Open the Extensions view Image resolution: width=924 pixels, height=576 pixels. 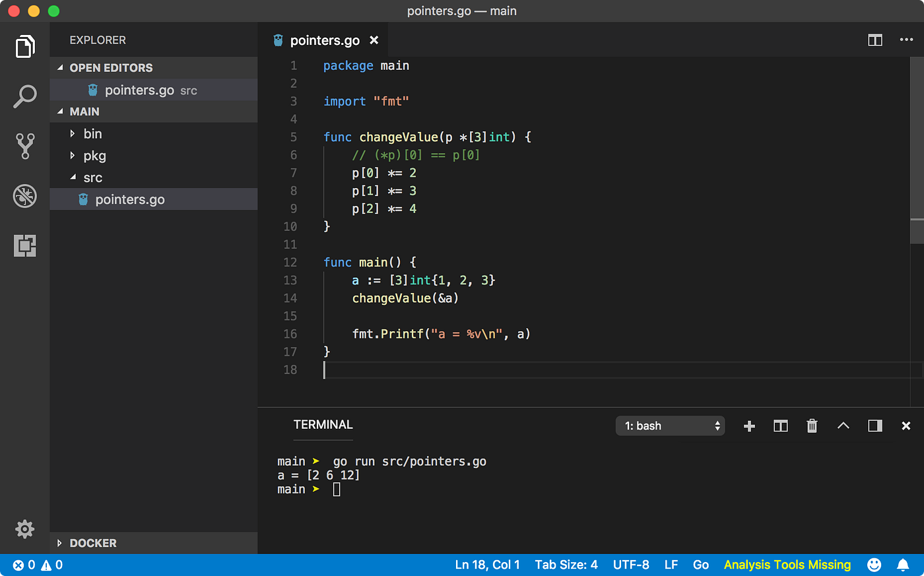24,245
